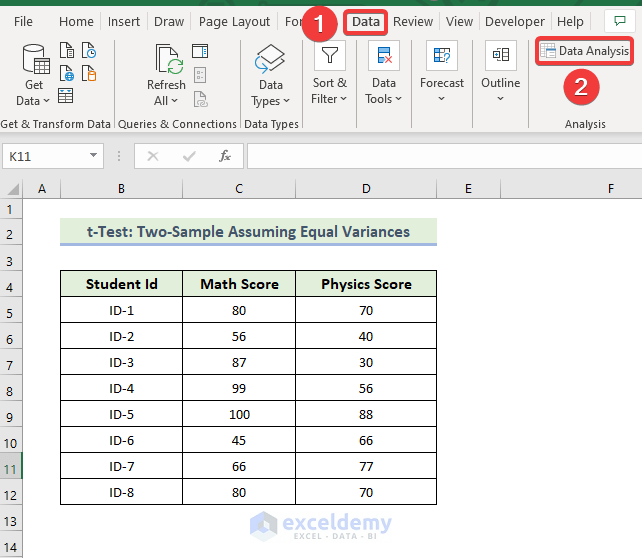Screen dimensions: 642x558
Task: Click Existing Connections icon
Action: 89,73
